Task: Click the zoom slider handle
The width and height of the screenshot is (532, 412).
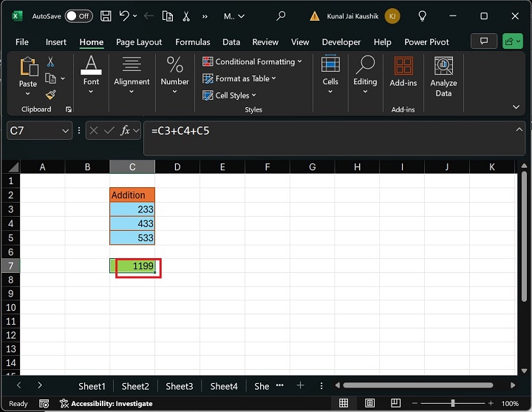Action: coord(453,403)
